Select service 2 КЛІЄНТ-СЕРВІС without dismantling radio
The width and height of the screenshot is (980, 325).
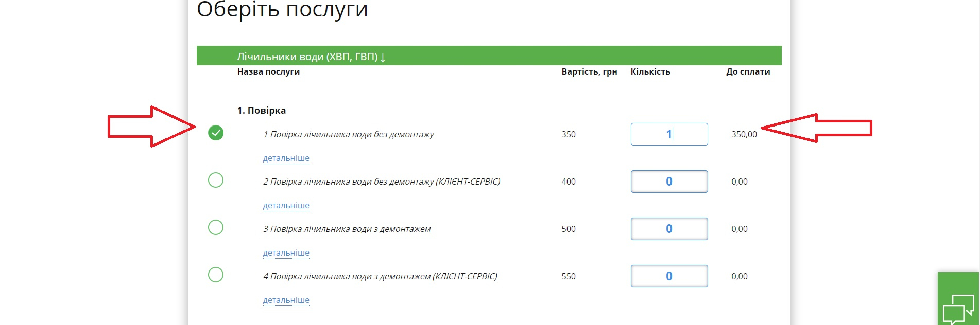[216, 180]
